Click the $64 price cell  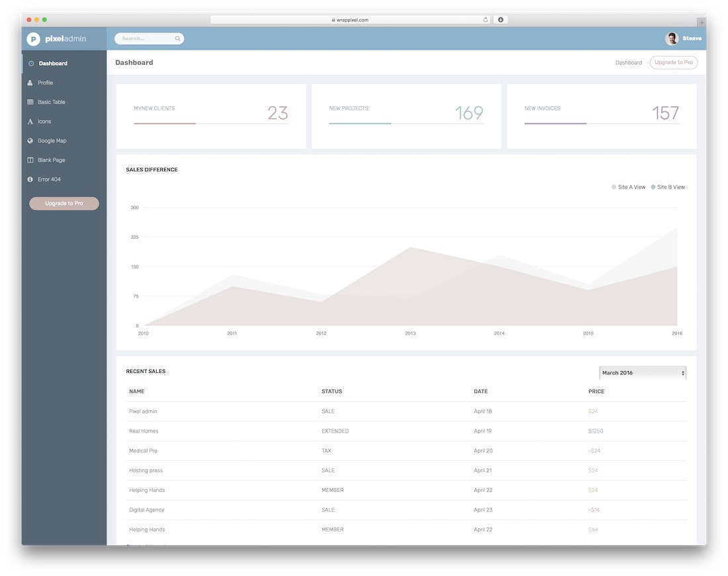pos(593,530)
